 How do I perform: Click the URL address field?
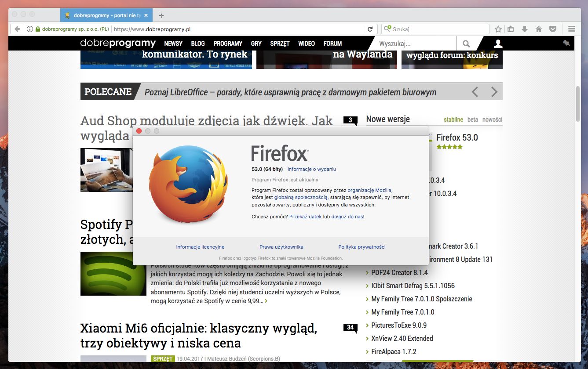(x=237, y=29)
